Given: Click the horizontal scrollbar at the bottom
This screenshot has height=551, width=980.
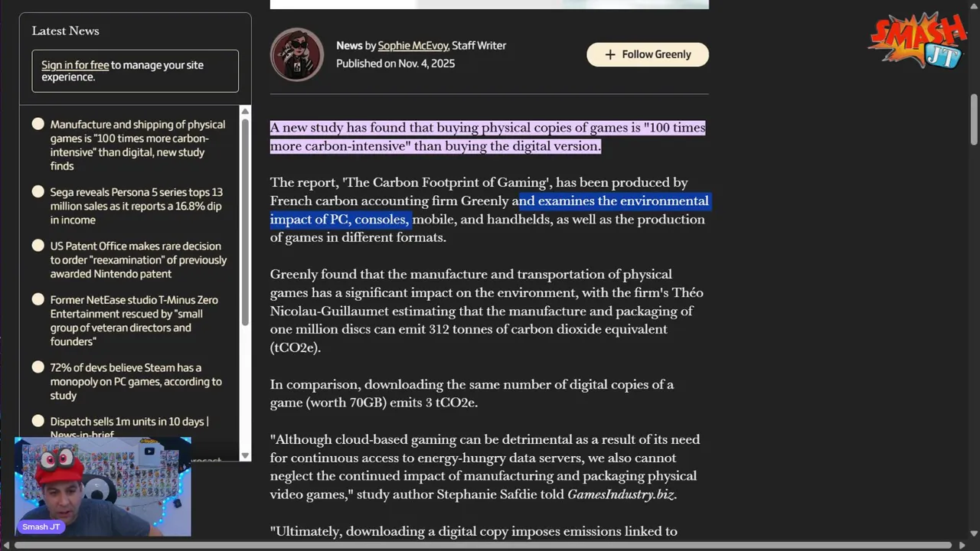Looking at the screenshot, I should click(482, 545).
